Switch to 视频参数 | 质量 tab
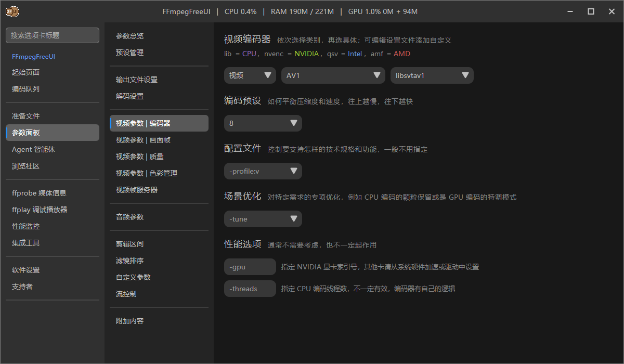Image resolution: width=624 pixels, height=364 pixels. coord(159,157)
